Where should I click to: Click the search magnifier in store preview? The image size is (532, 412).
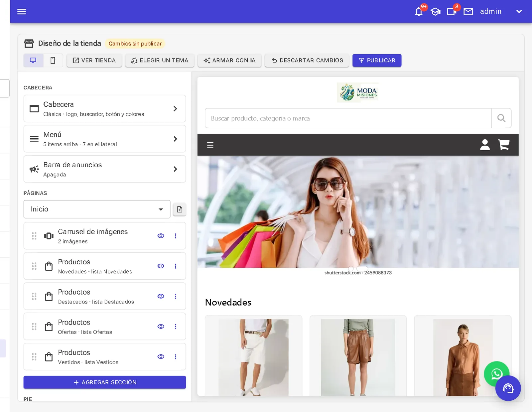(501, 118)
